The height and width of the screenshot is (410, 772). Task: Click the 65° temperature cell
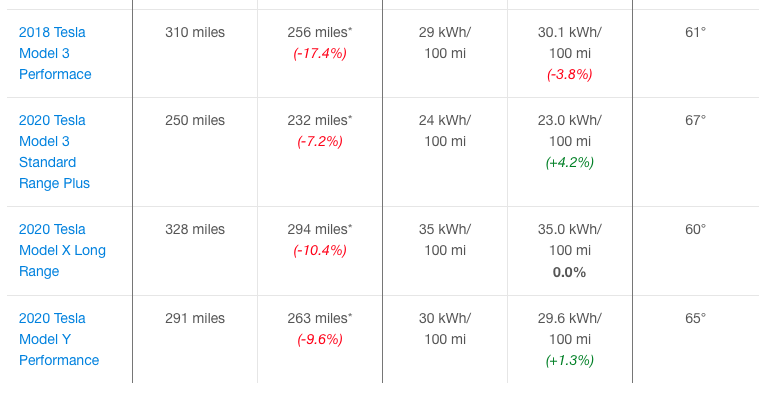click(x=695, y=318)
